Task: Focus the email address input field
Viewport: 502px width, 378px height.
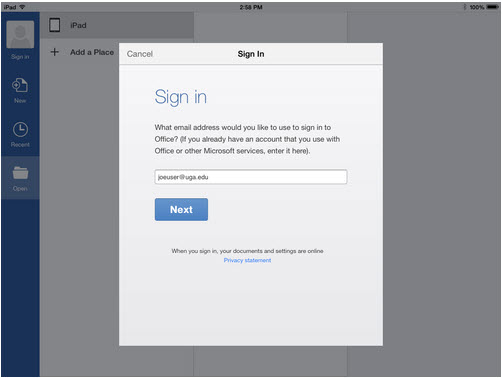Action: coord(251,177)
